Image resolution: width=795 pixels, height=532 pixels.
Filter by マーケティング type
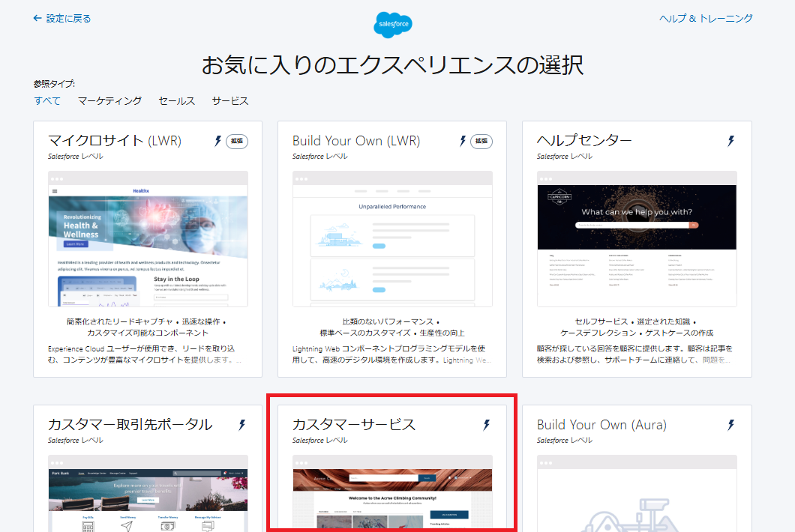point(109,101)
